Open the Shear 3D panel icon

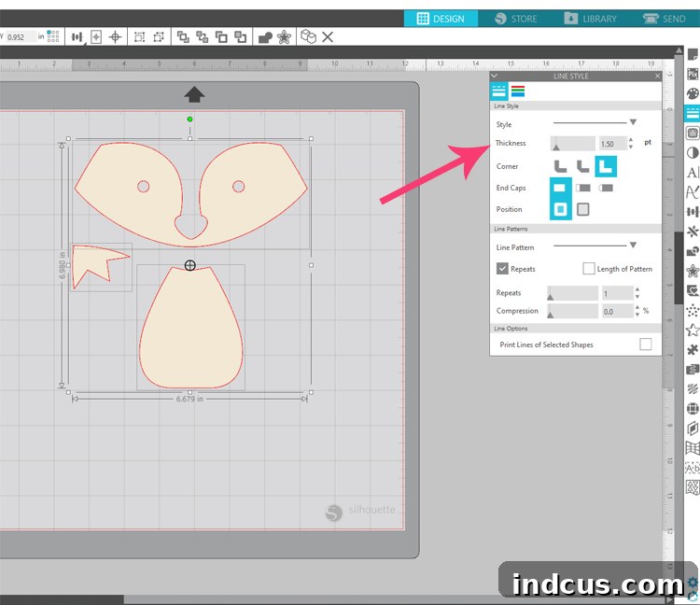(693, 429)
